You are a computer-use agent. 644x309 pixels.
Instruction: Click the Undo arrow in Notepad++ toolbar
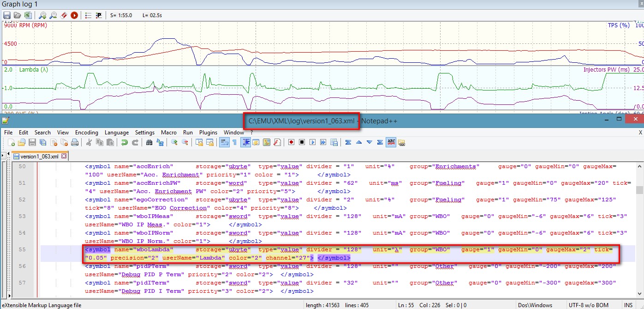pyautogui.click(x=124, y=142)
